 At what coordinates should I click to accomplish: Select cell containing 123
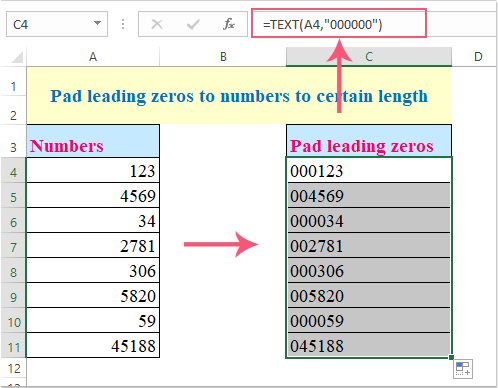click(x=93, y=170)
